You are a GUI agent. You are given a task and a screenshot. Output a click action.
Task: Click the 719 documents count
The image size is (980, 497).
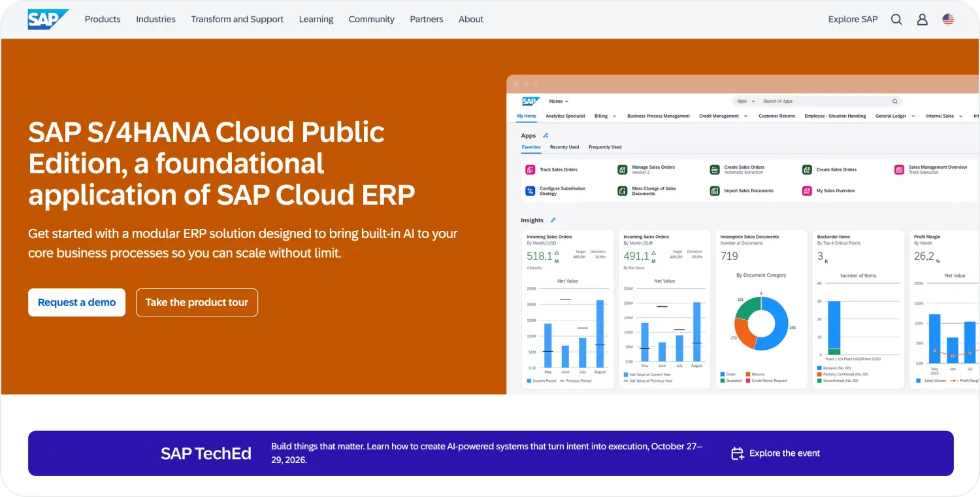pos(729,256)
